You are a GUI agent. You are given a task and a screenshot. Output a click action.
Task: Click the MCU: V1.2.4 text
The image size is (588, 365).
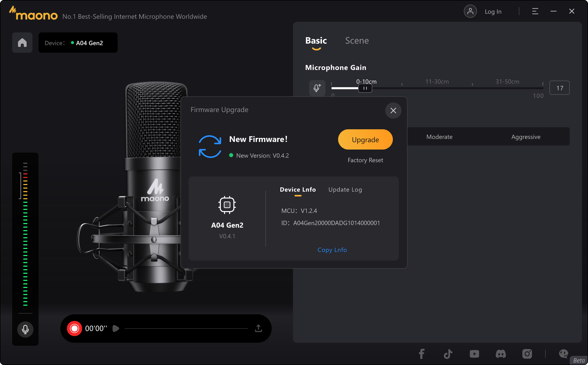(299, 211)
